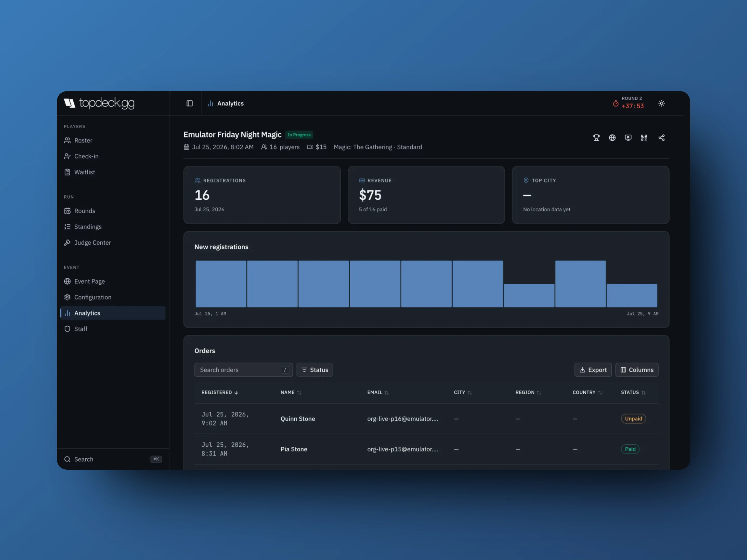Open the globe icon for public event page
The height and width of the screenshot is (560, 747).
tap(612, 138)
